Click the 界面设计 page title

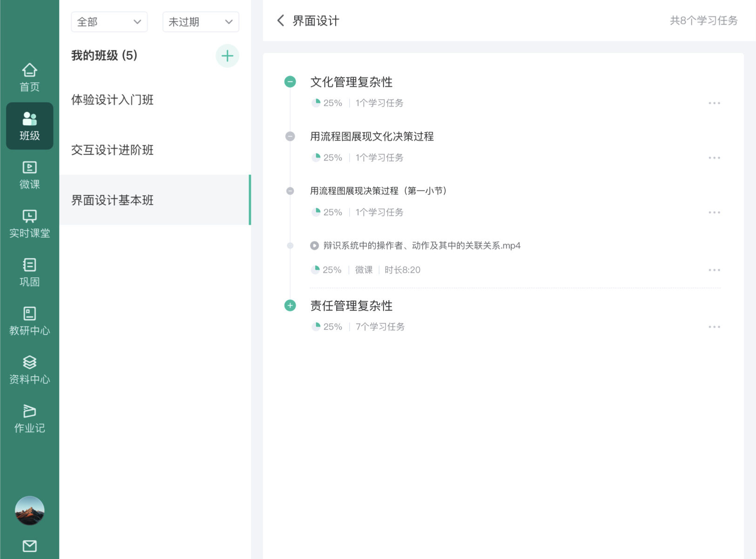tap(316, 20)
